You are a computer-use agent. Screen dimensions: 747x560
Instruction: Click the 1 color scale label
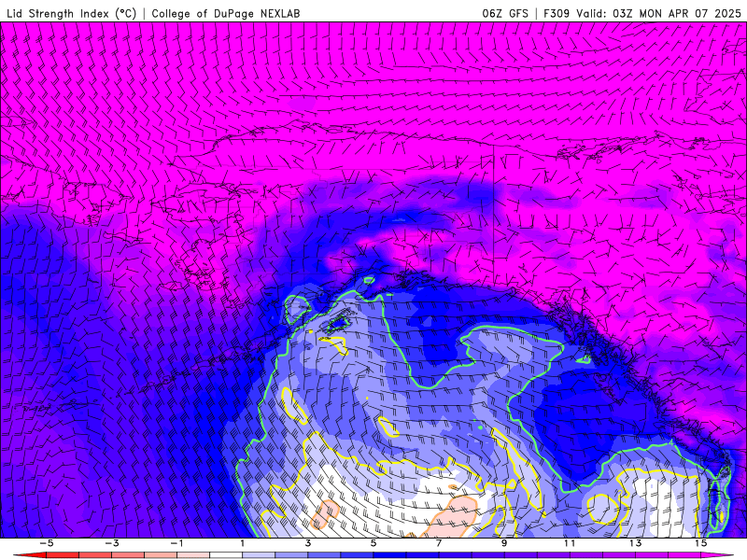[x=243, y=543]
